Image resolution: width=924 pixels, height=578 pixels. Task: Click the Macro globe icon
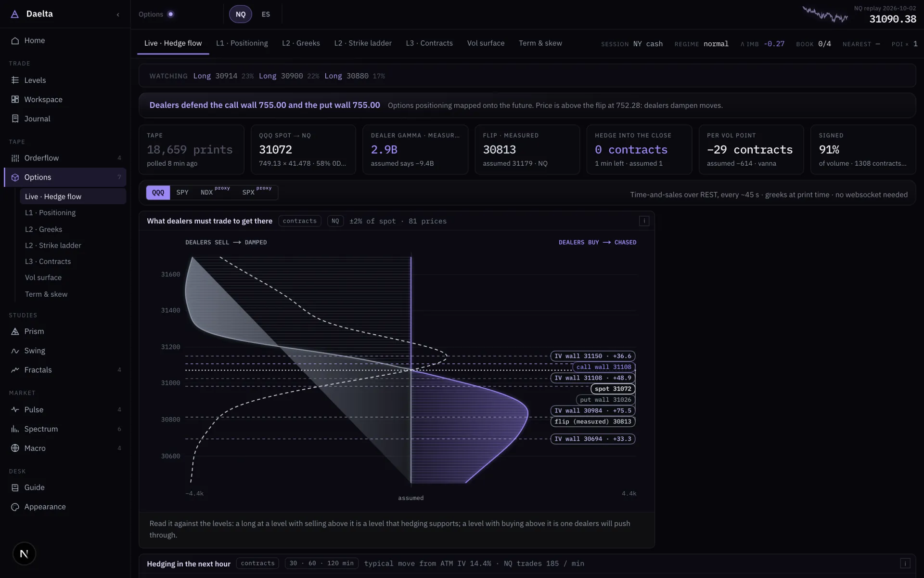point(15,448)
